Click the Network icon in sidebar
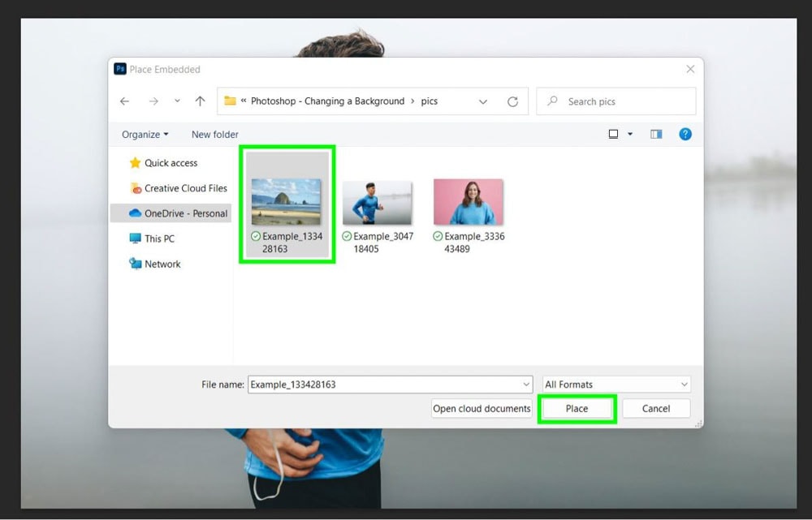The height and width of the screenshot is (520, 812). coord(135,264)
